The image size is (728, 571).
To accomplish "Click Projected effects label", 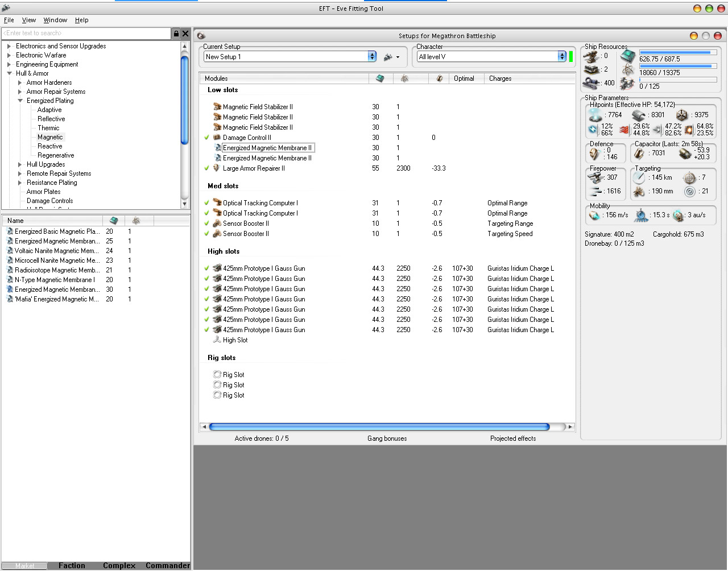I will coord(513,438).
